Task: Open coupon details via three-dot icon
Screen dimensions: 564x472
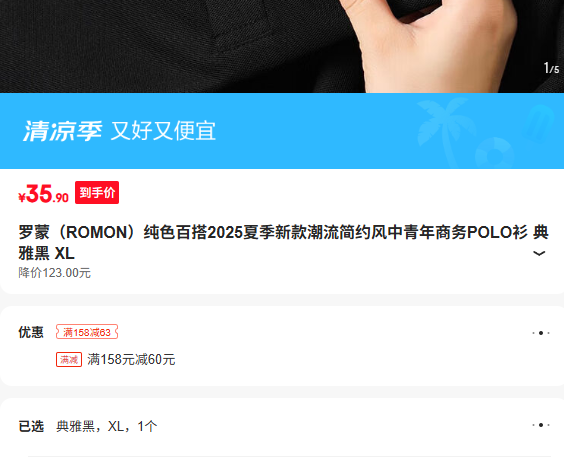Action: tap(541, 333)
